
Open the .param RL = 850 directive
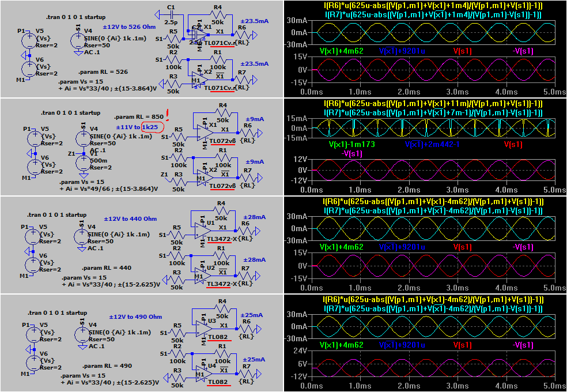(x=136, y=116)
